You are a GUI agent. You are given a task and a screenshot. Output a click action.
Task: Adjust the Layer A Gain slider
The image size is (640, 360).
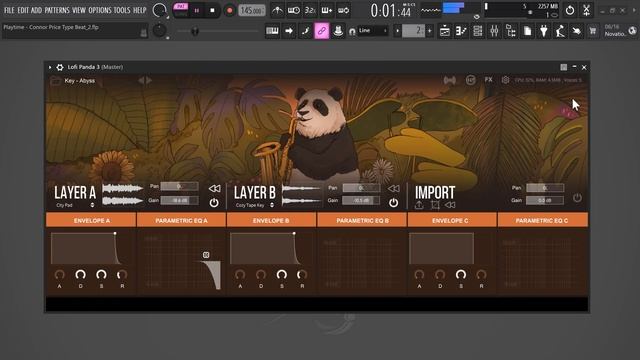click(x=180, y=200)
